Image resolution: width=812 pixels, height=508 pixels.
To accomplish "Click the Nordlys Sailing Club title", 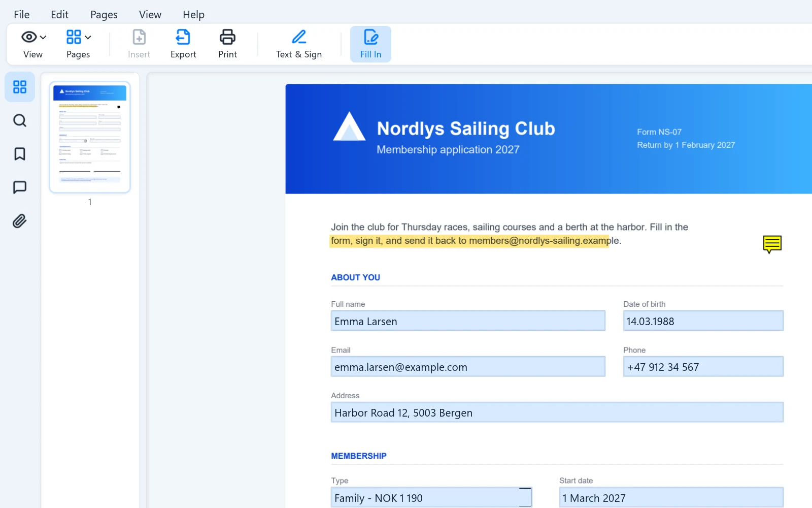I will coord(465,129).
